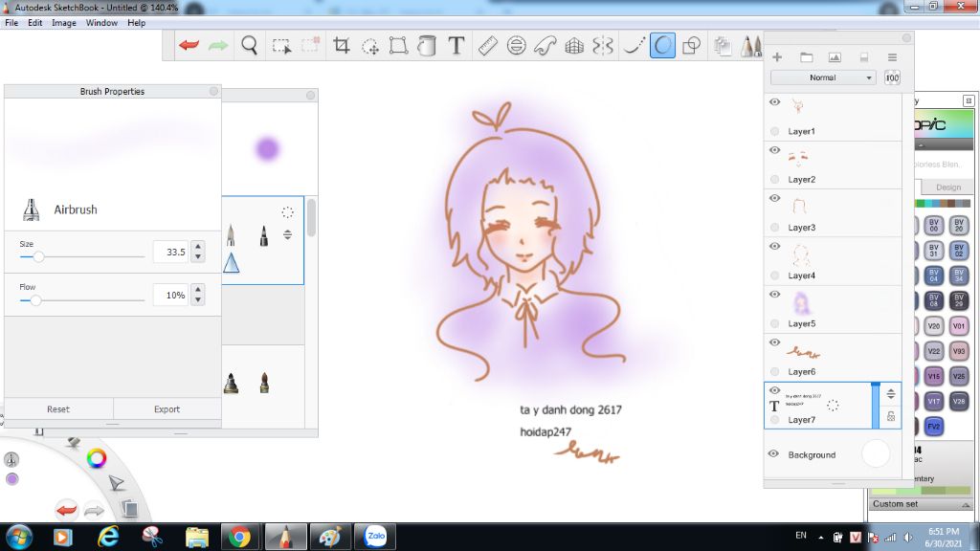The height and width of the screenshot is (551, 980).
Task: Click the layer opacity value 100
Action: click(x=892, y=77)
